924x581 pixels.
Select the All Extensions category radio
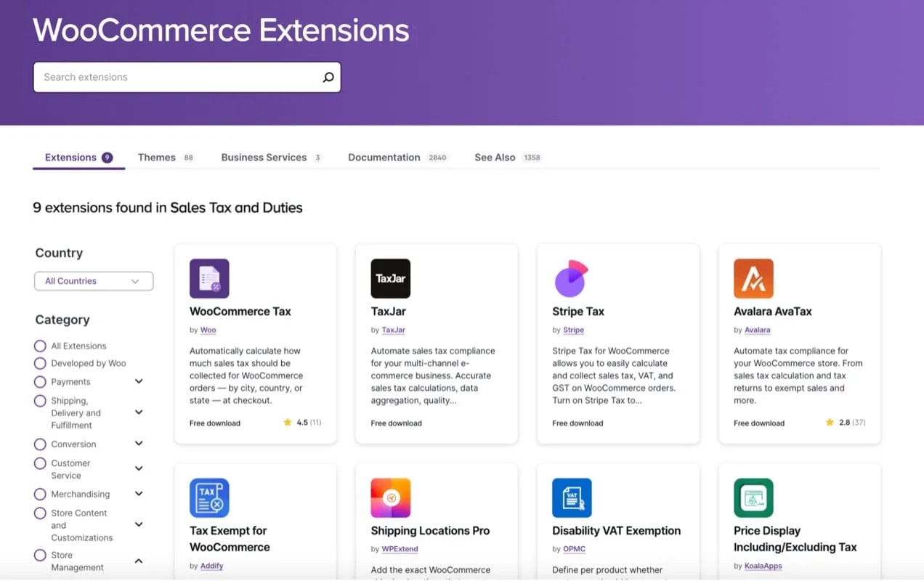click(40, 346)
